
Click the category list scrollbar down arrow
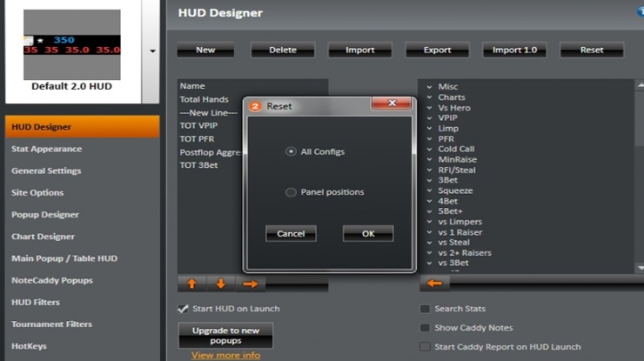(x=641, y=268)
